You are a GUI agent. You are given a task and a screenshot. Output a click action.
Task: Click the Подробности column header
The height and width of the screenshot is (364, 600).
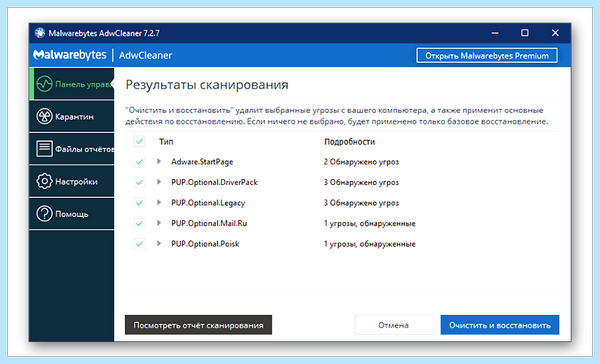(x=349, y=142)
